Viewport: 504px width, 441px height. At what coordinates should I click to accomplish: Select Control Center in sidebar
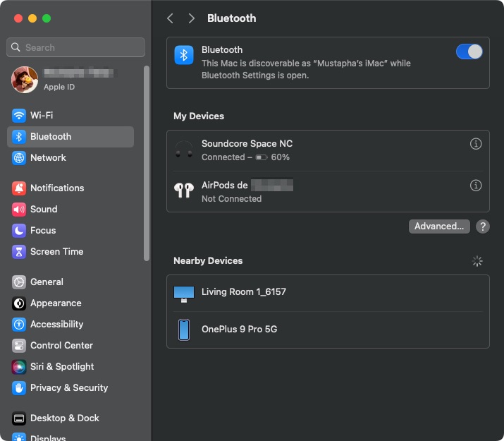[x=70, y=346]
